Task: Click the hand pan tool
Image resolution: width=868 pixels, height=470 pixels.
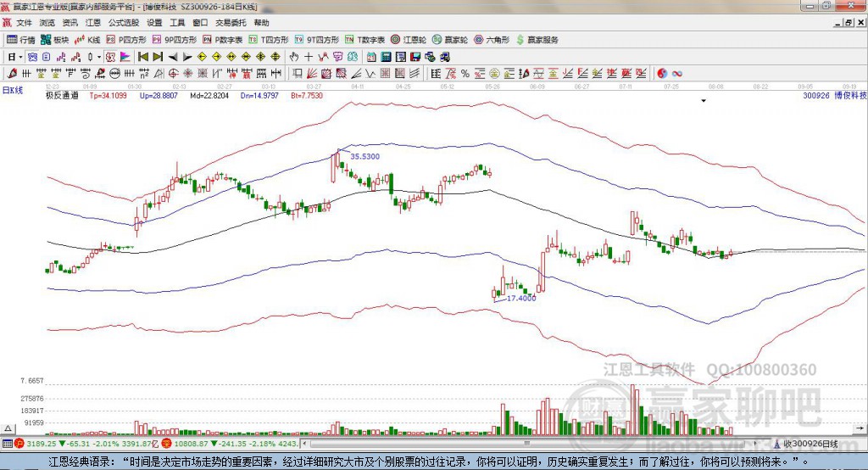Action: point(294,57)
